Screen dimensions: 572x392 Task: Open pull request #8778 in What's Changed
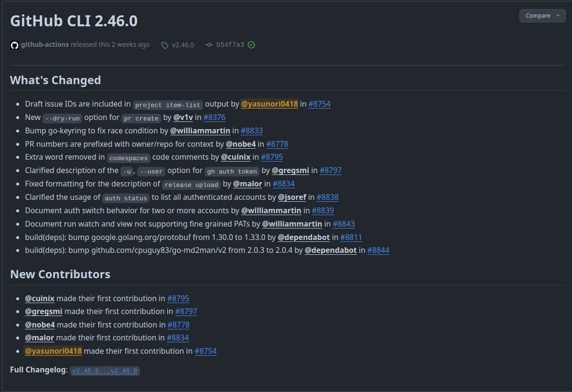(x=277, y=144)
